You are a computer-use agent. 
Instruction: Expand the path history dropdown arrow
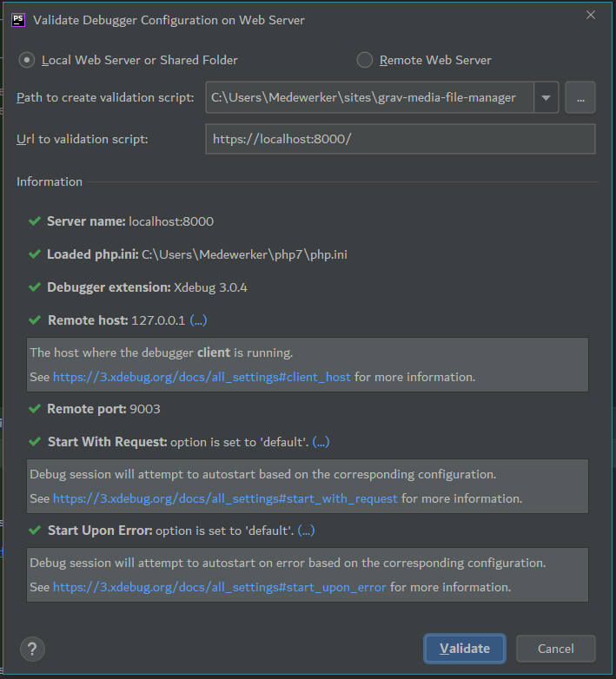point(546,97)
